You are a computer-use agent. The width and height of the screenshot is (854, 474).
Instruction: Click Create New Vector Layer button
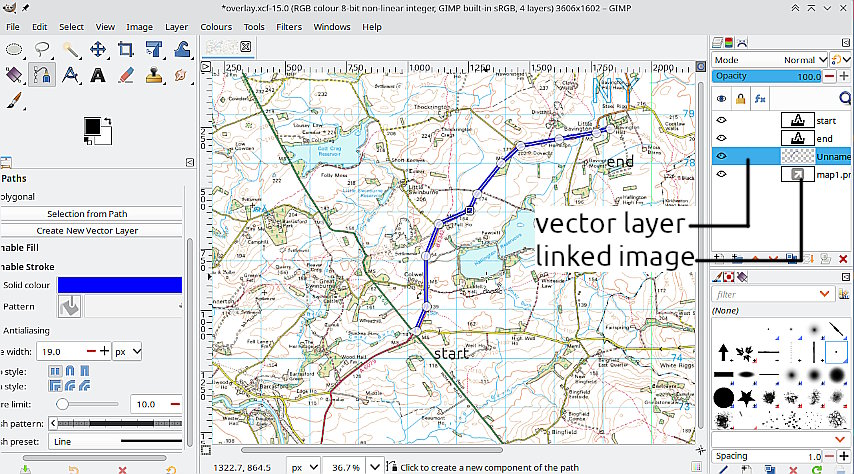(x=90, y=230)
